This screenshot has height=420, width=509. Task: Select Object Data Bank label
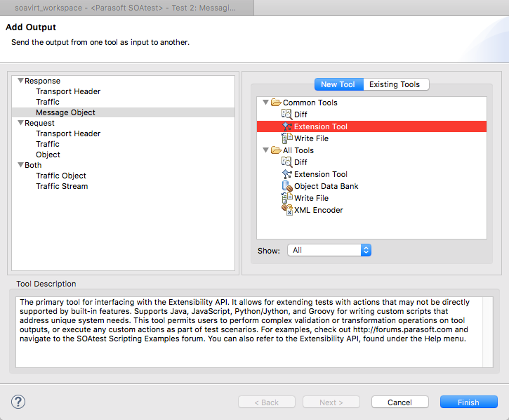point(326,186)
